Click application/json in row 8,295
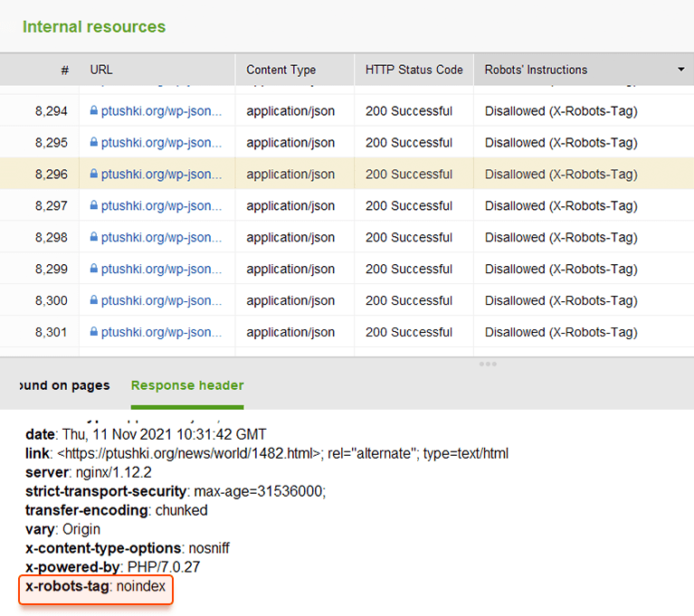Image resolution: width=694 pixels, height=616 pixels. pos(290,143)
